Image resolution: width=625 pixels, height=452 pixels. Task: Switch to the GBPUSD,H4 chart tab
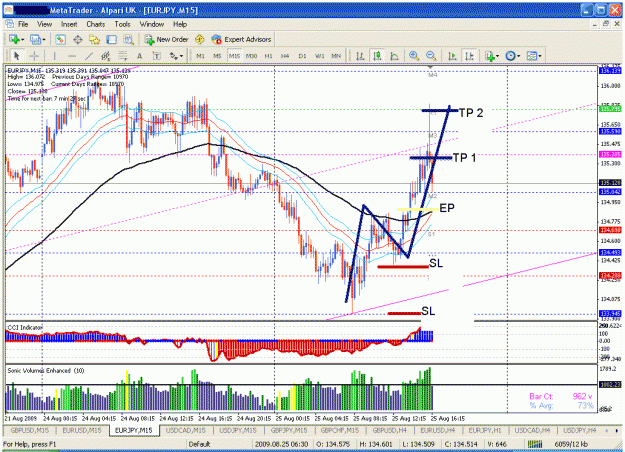click(x=389, y=430)
